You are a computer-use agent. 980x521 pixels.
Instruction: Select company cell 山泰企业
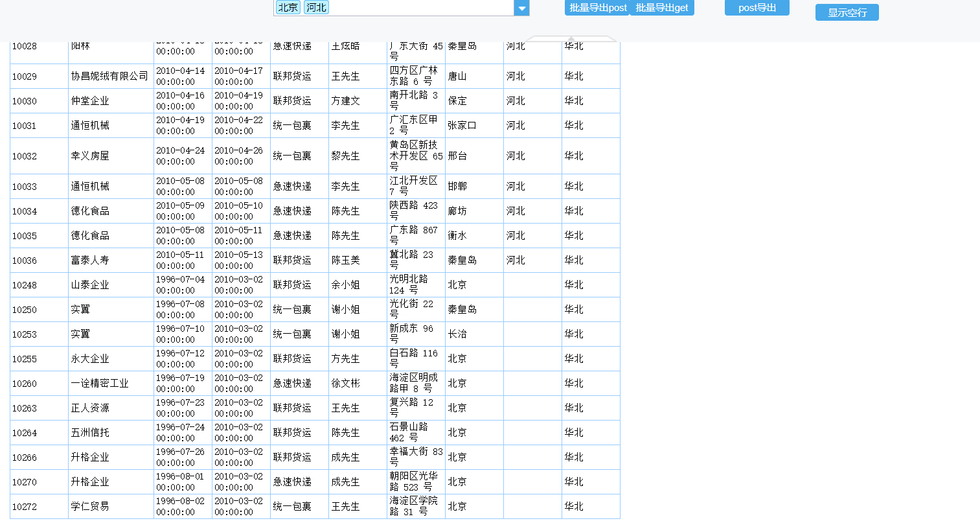point(111,285)
